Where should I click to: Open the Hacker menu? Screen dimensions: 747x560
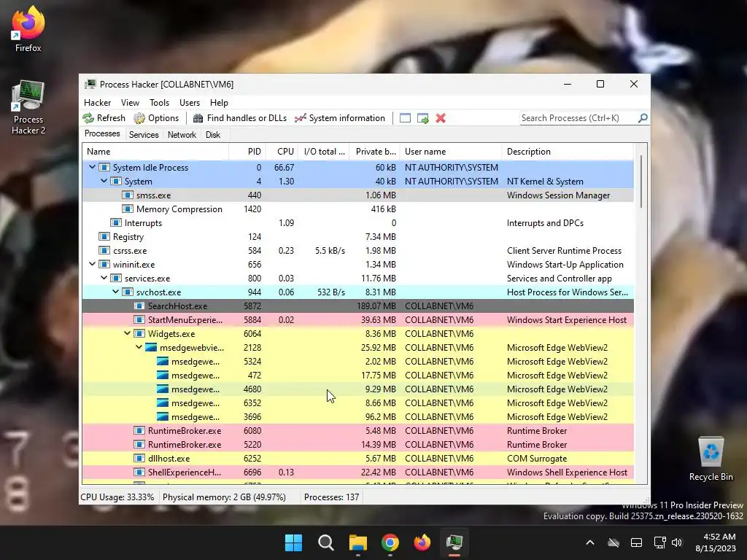tap(97, 102)
